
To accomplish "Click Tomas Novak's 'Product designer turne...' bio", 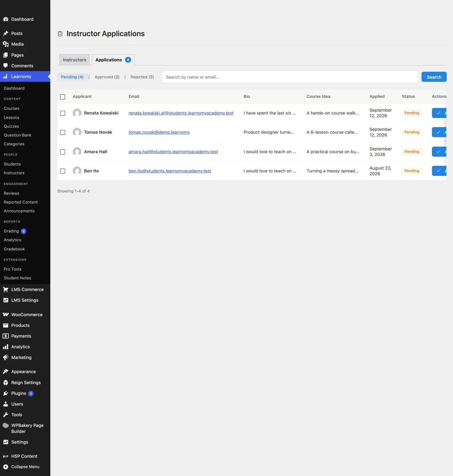I will click(x=269, y=132).
